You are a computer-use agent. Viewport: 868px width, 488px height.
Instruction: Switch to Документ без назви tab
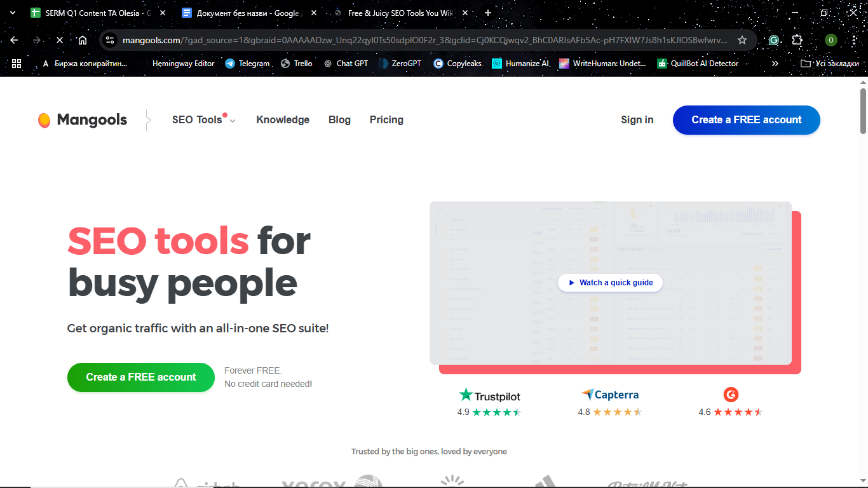point(248,13)
